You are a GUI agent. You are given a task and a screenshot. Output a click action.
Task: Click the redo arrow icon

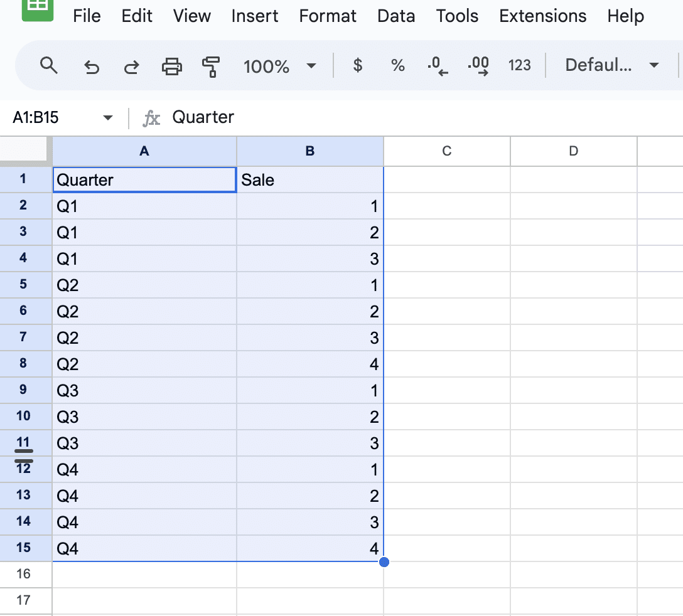(x=131, y=66)
